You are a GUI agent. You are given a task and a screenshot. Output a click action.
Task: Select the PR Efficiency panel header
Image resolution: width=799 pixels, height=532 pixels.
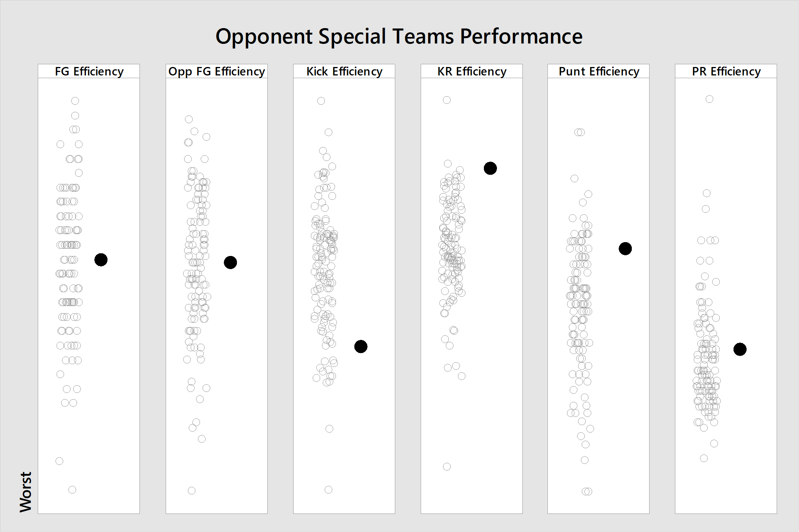click(x=726, y=71)
